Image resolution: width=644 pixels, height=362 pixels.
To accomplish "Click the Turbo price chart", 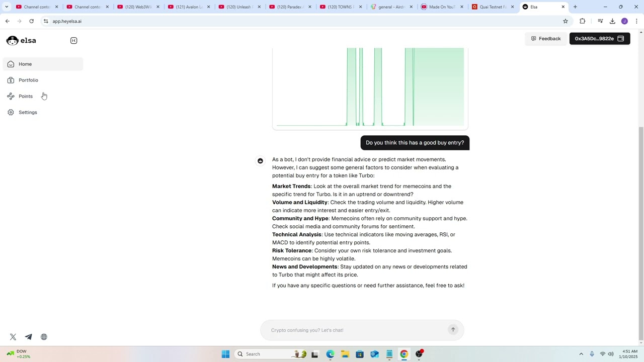I will coord(370,86).
